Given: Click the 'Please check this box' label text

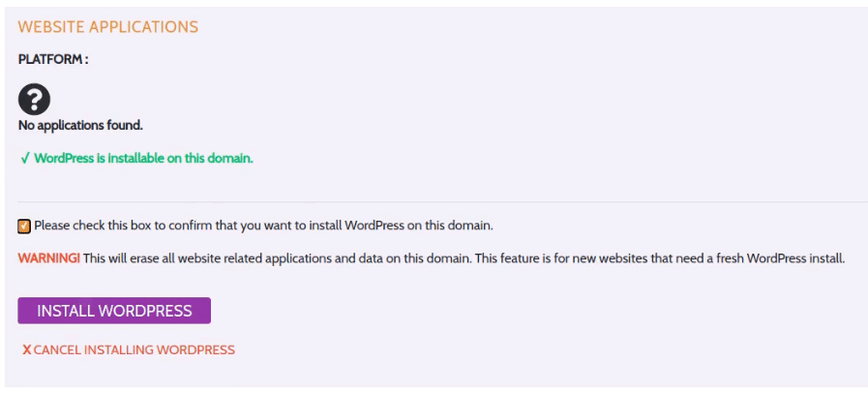Looking at the screenshot, I should coord(263,226).
